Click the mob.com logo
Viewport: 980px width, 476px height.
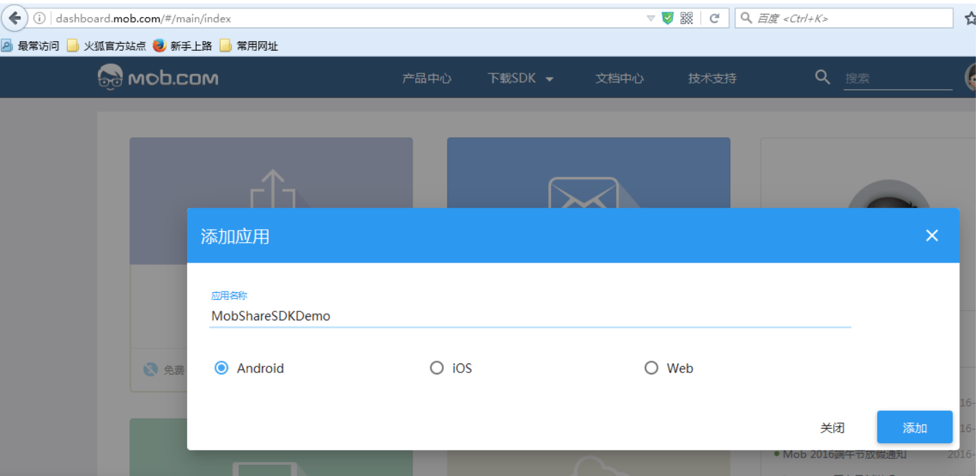(158, 77)
